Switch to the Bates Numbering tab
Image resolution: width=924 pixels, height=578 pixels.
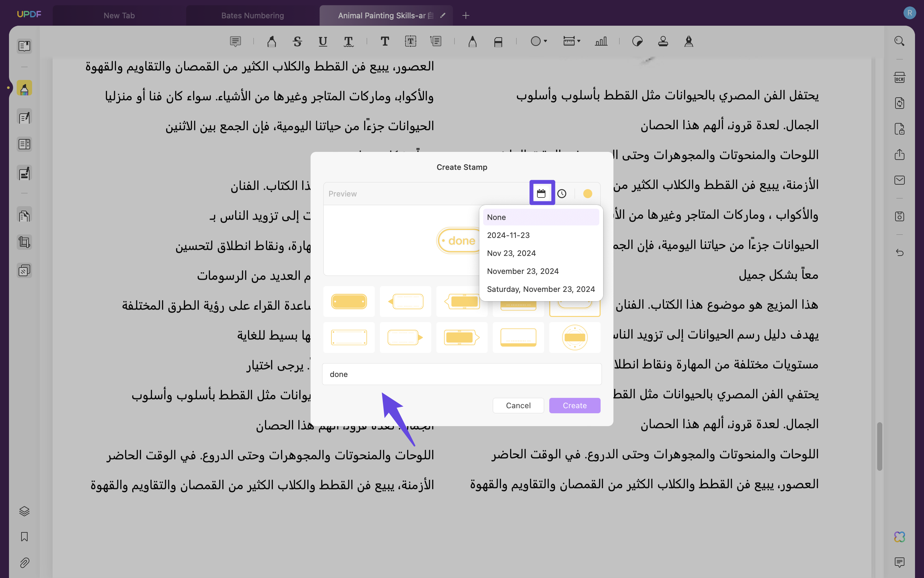coord(252,16)
